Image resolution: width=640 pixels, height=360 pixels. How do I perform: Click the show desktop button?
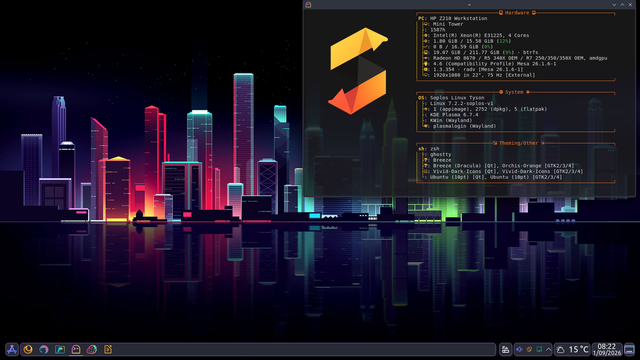click(629, 349)
